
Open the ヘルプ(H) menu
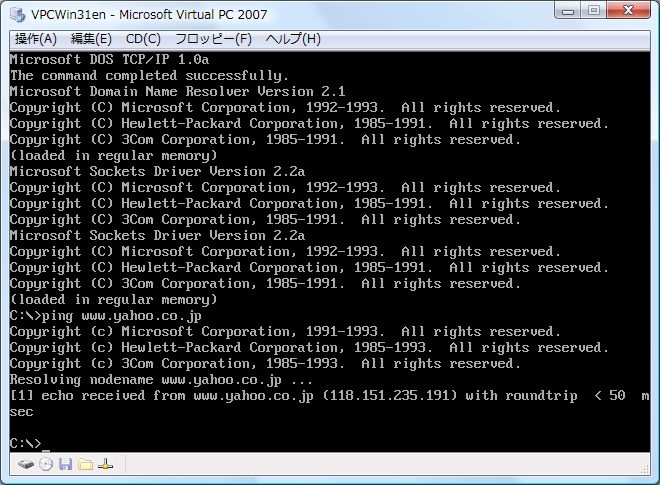click(x=293, y=39)
